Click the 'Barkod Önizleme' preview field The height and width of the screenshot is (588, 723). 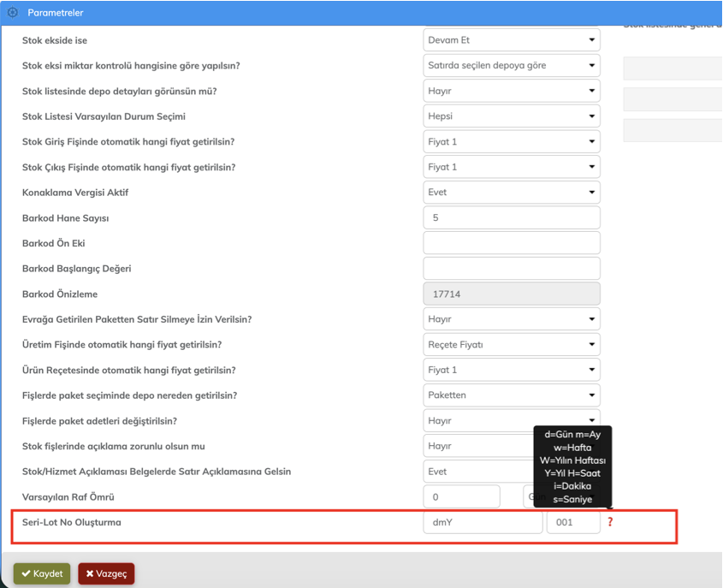511,294
